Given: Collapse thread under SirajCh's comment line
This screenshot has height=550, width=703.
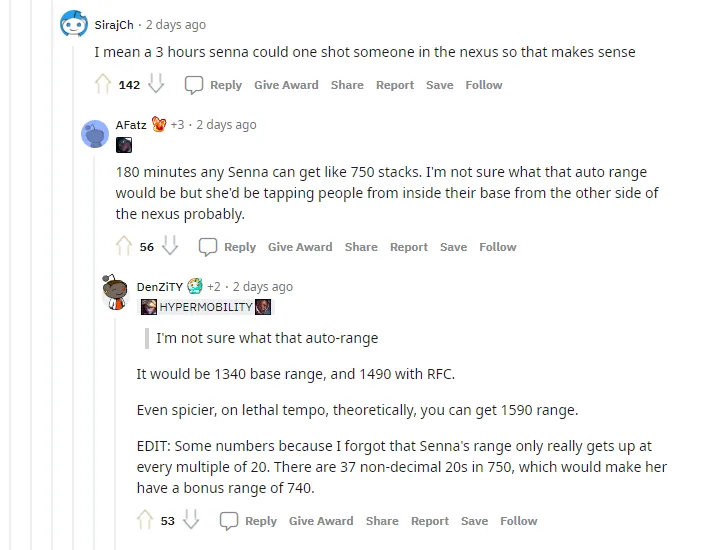Looking at the screenshot, I should pyautogui.click(x=74, y=300).
